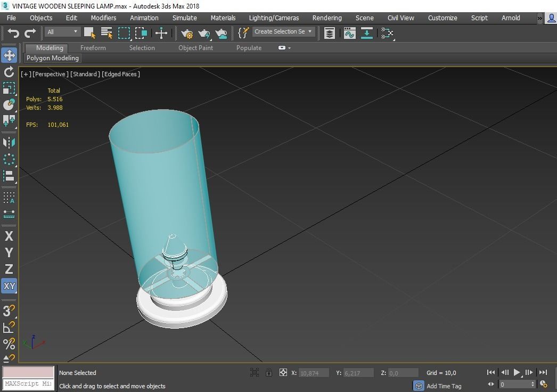Click Render in the Cloud teapot
557x392 pixels.
pyautogui.click(x=222, y=34)
